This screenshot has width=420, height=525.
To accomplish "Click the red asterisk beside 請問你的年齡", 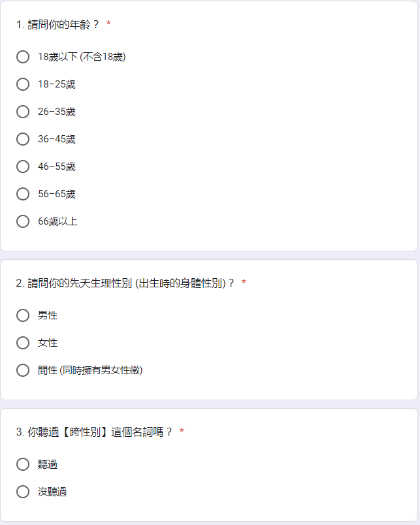I will (x=108, y=24).
